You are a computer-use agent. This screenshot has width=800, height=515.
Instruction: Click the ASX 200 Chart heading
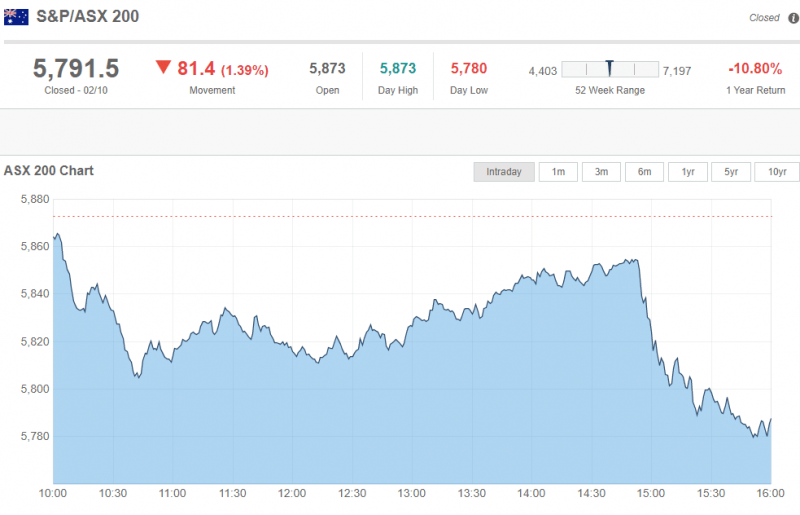[49, 170]
